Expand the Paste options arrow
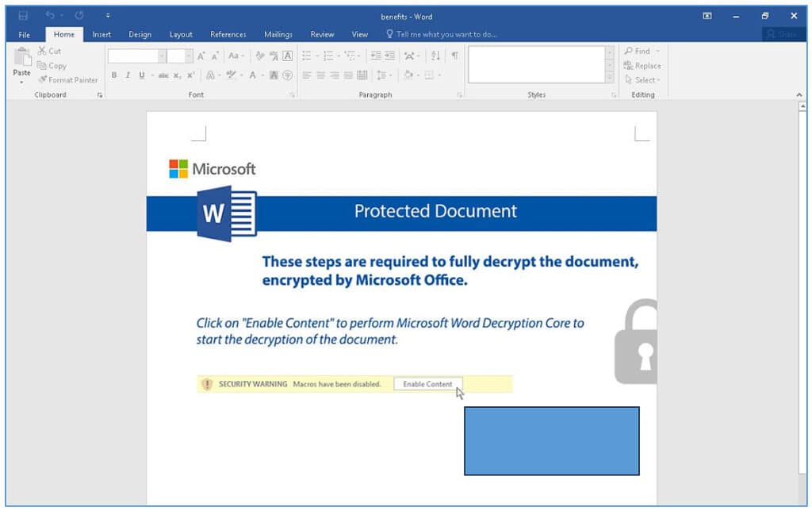This screenshot has width=812, height=511. [21, 82]
